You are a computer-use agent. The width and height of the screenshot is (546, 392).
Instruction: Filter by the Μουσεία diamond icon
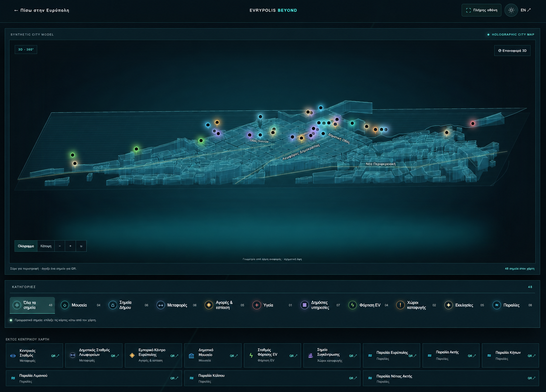tap(65, 305)
